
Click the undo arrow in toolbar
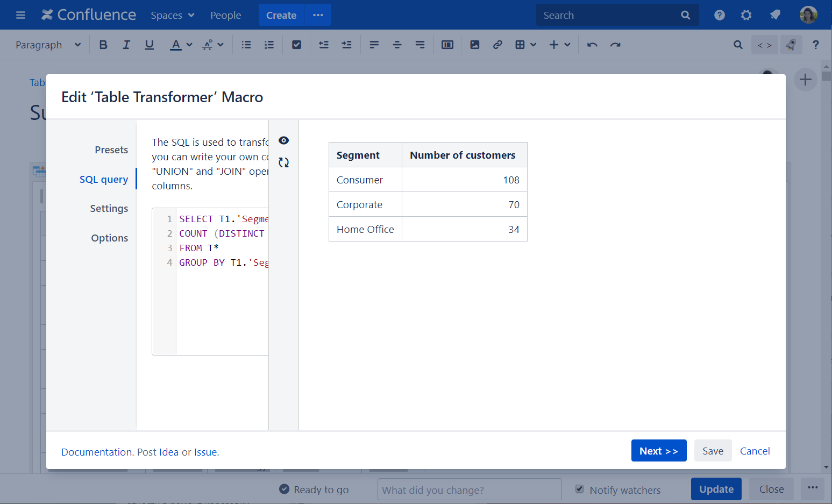(592, 45)
